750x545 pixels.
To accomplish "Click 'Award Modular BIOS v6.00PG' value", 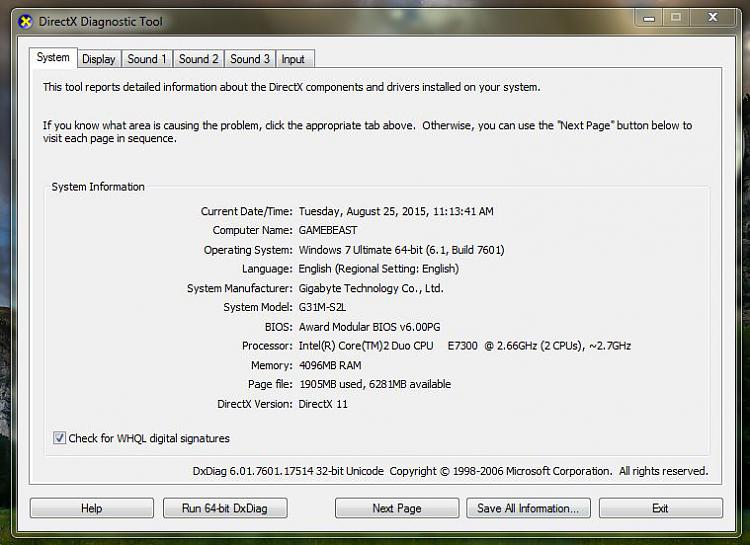I will (x=369, y=327).
